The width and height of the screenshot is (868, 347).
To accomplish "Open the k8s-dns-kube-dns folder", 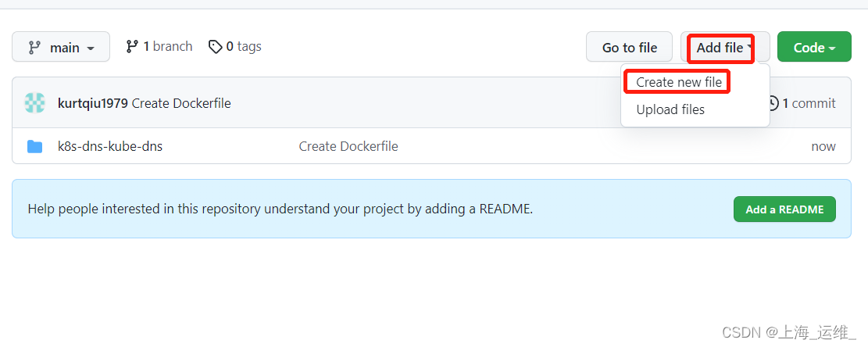I will coord(110,147).
